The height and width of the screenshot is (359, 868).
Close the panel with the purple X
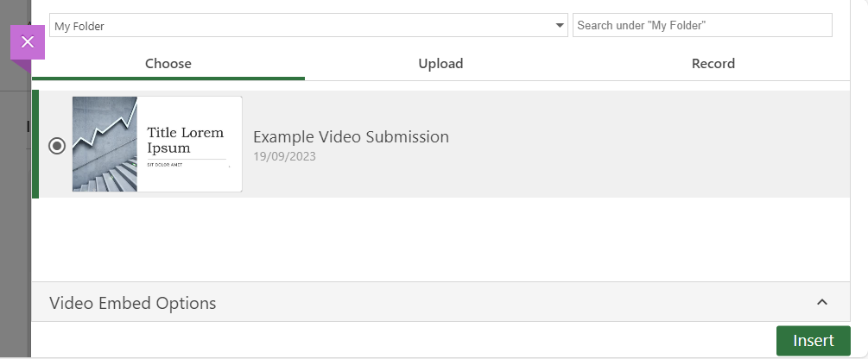(x=27, y=42)
